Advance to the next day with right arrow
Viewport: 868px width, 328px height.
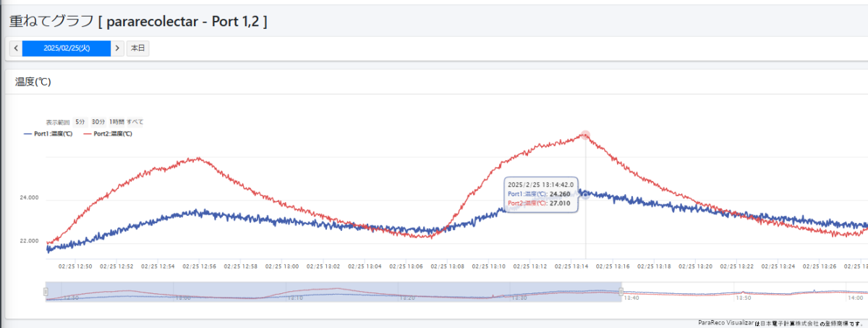click(x=118, y=49)
